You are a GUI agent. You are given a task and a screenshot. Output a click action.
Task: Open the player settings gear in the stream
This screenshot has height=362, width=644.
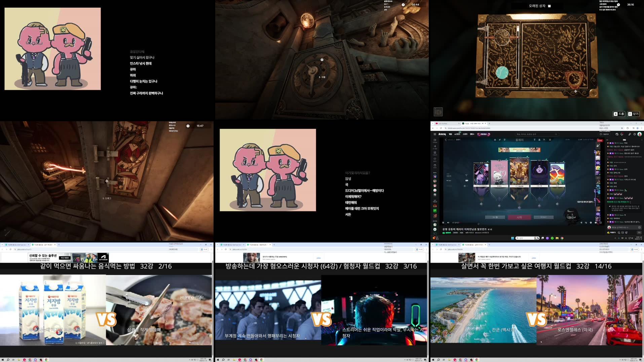(x=591, y=223)
